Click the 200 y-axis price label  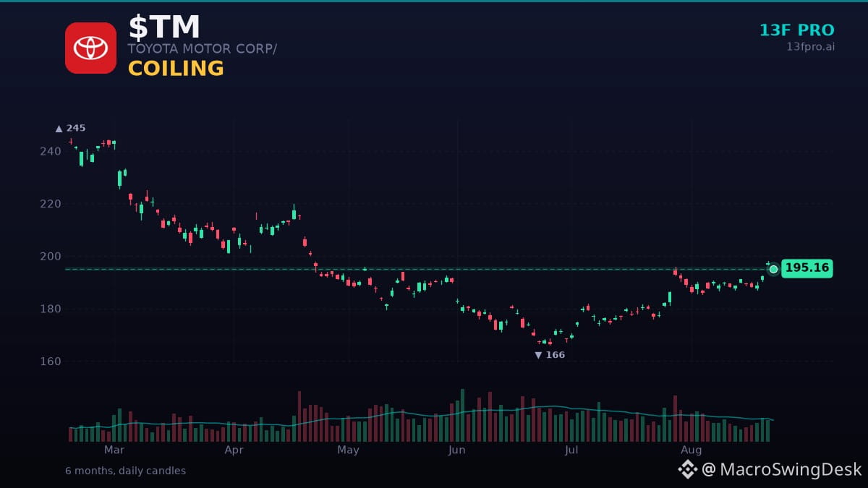[x=51, y=256]
